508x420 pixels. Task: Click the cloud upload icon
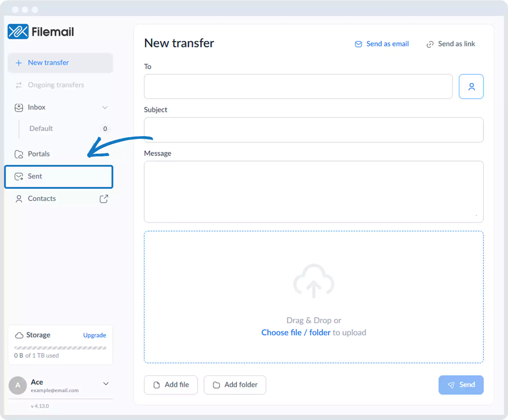pyautogui.click(x=314, y=281)
